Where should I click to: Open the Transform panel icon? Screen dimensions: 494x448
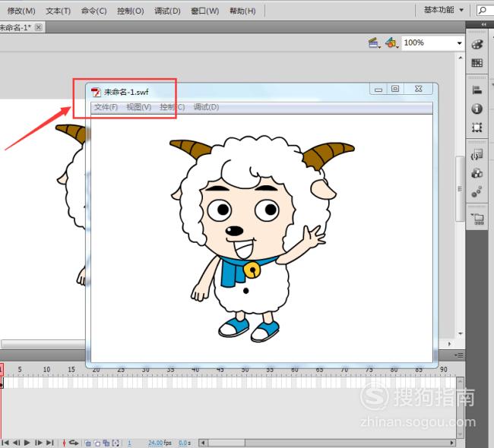point(477,128)
